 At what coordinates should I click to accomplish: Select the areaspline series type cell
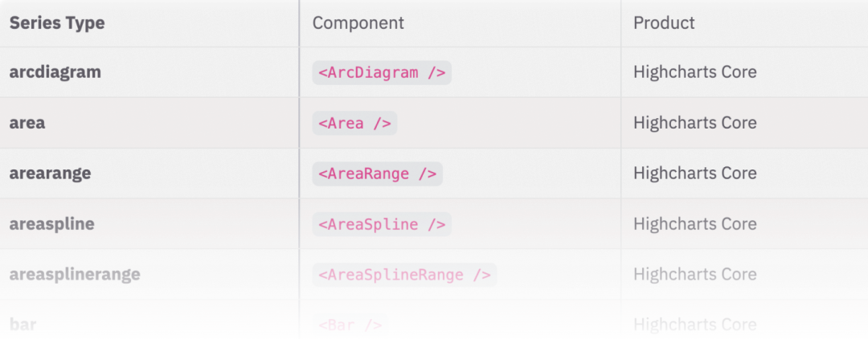tap(52, 224)
